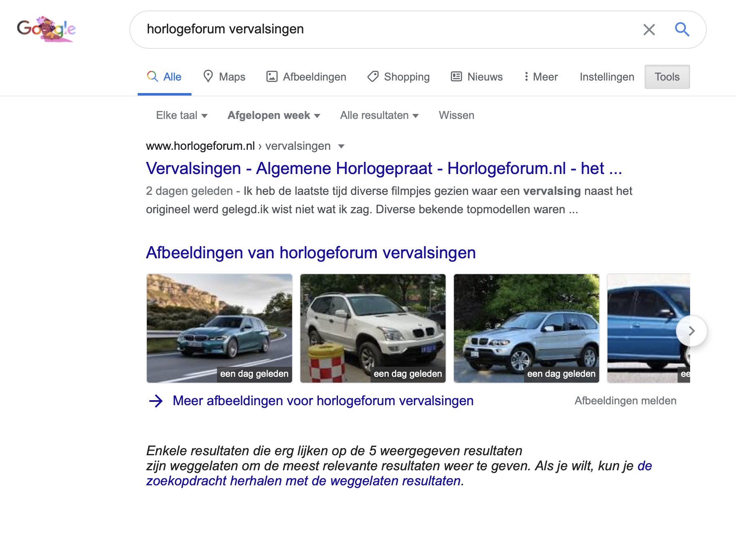Open Meer afbeeldingen voor horlogeforum vervalsingen

point(323,401)
